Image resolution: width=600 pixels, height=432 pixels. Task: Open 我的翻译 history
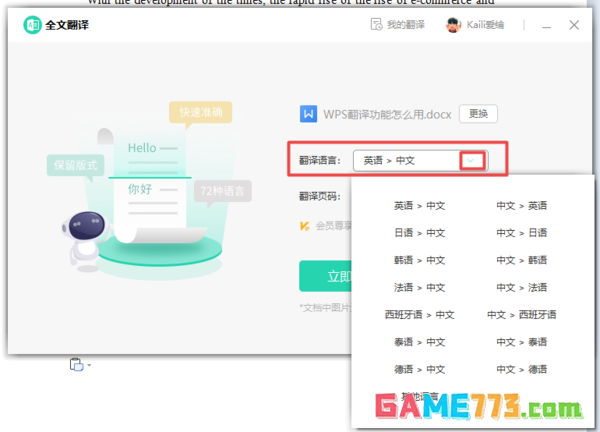(398, 25)
